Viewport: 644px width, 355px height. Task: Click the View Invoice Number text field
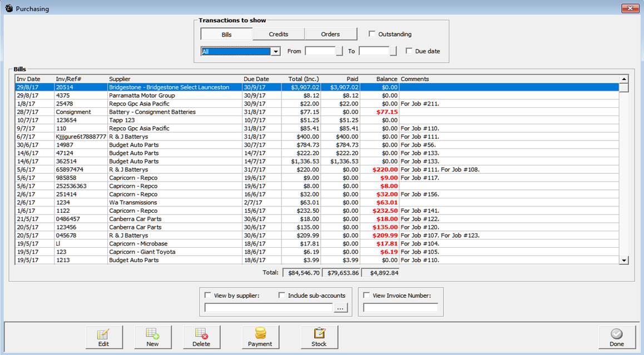400,308
